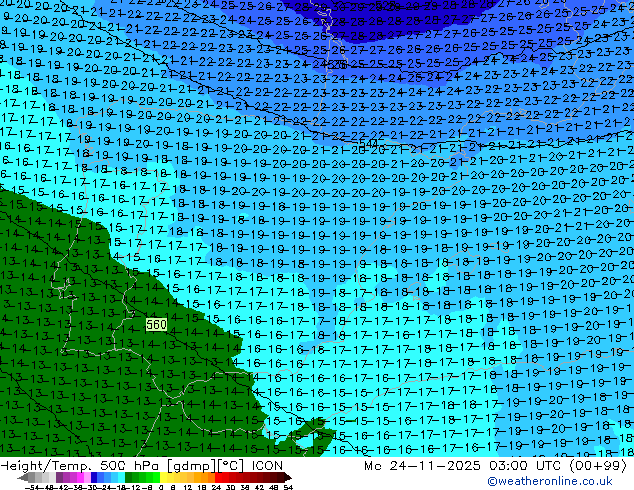This screenshot has width=634, height=490.
Task: Click the '(00+99)' forecast hour text
Action: point(598,466)
